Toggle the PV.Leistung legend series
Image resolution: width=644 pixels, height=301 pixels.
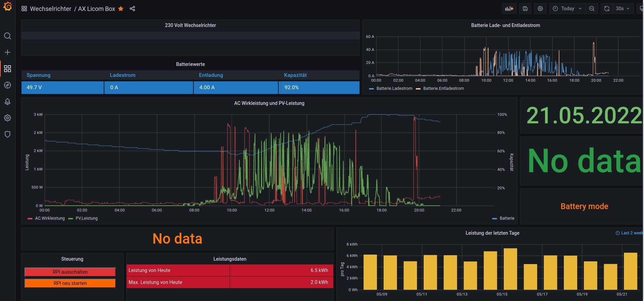[x=86, y=218]
